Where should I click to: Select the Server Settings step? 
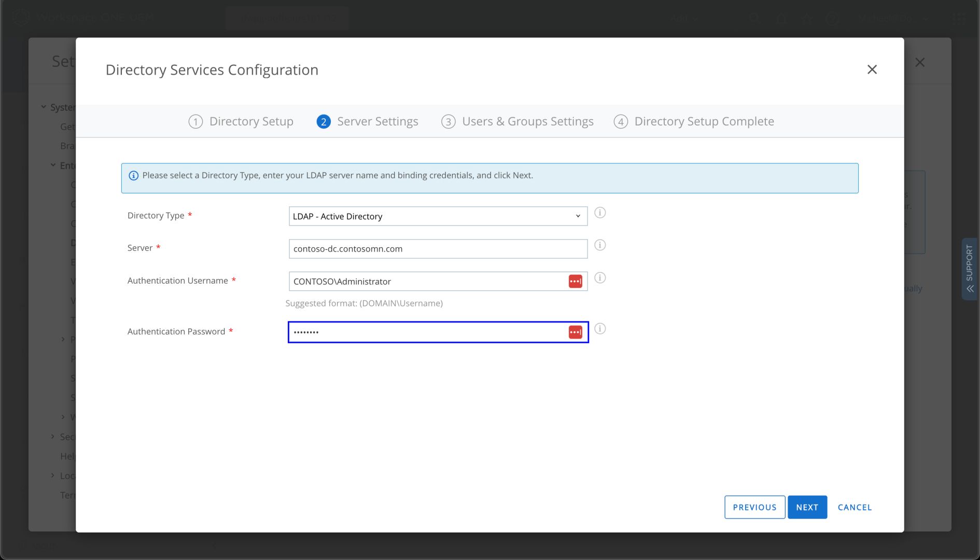pos(368,121)
